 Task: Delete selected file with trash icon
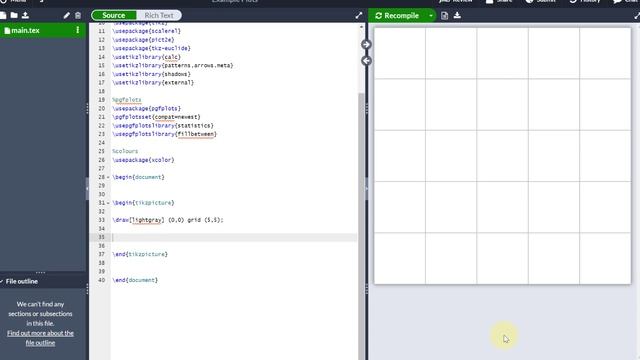click(x=78, y=16)
